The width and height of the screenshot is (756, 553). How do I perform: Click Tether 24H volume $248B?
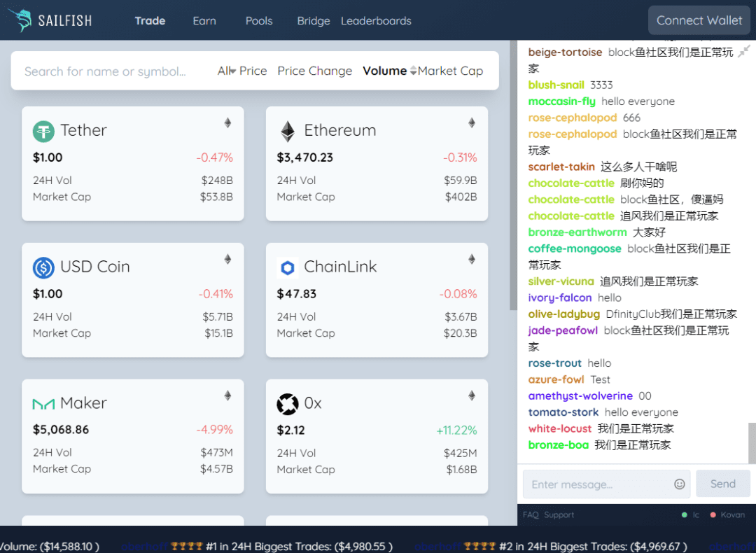click(217, 181)
